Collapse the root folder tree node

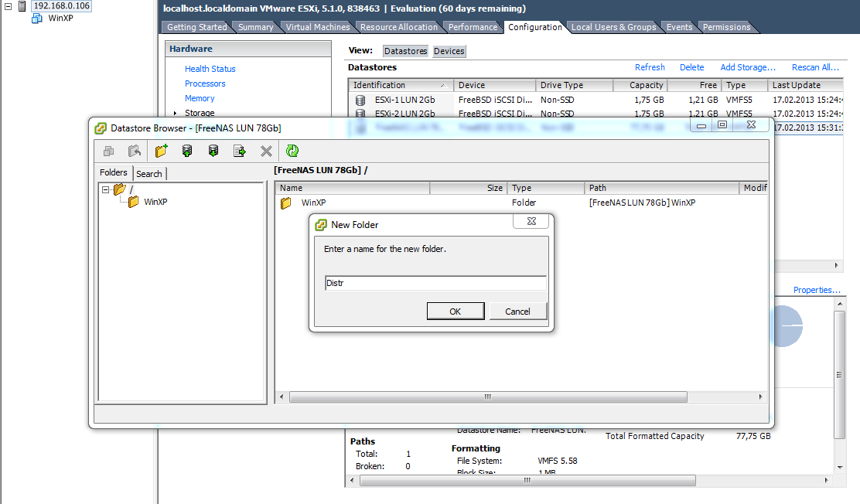tap(105, 189)
